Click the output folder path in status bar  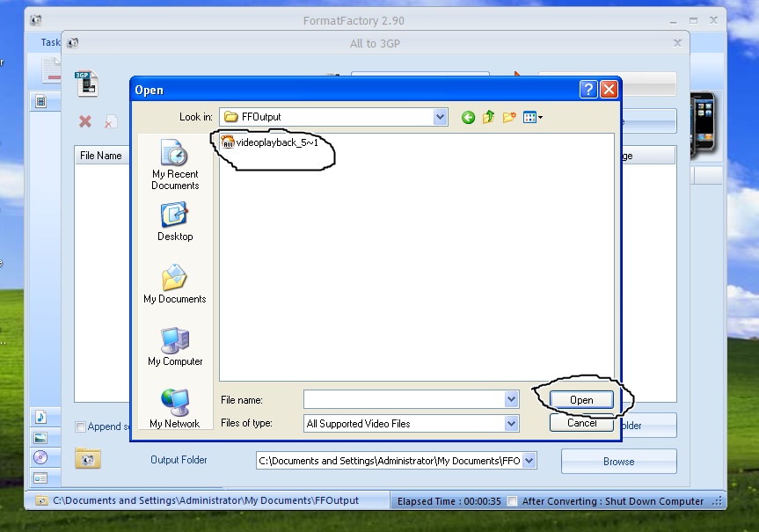(x=206, y=500)
